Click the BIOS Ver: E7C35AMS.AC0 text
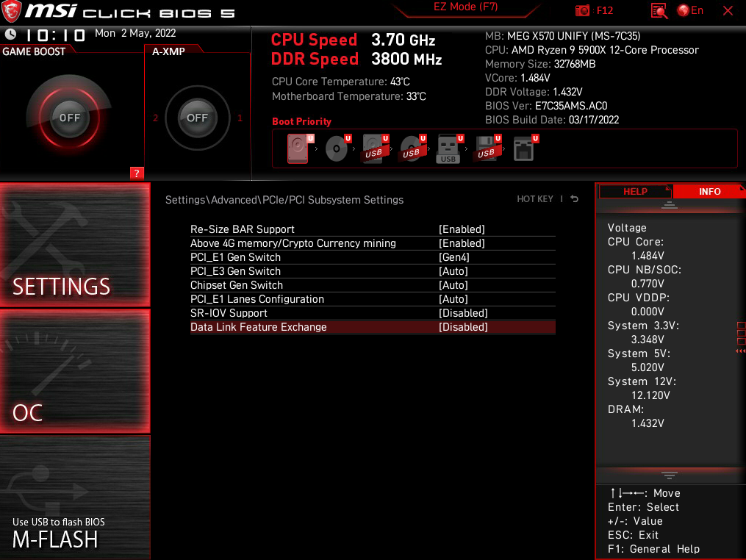Screen dimensions: 746x560 [545, 106]
